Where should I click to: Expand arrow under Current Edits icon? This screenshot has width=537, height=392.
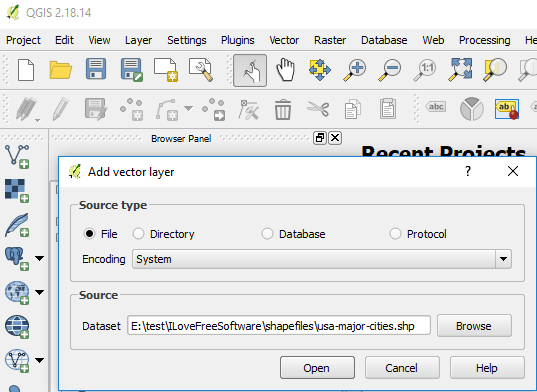click(x=38, y=120)
